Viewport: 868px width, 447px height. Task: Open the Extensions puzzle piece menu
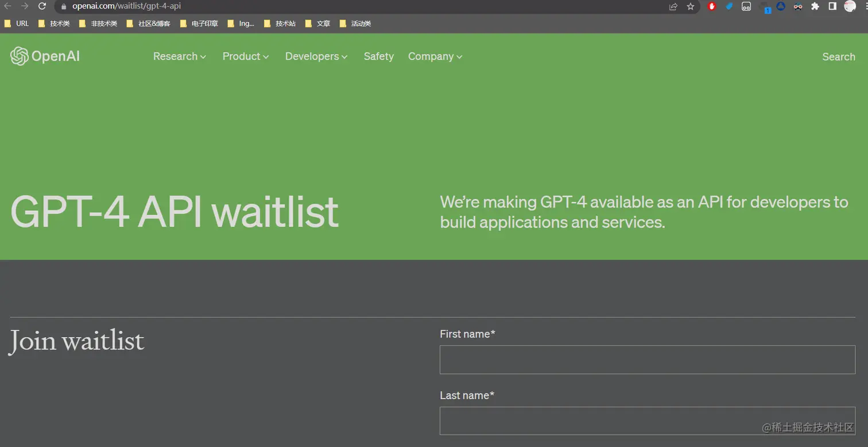tap(815, 6)
